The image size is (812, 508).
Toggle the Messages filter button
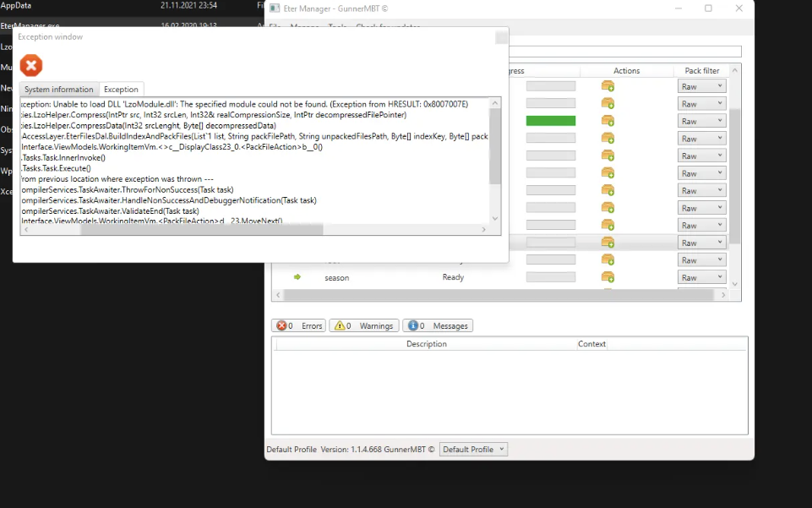(438, 325)
